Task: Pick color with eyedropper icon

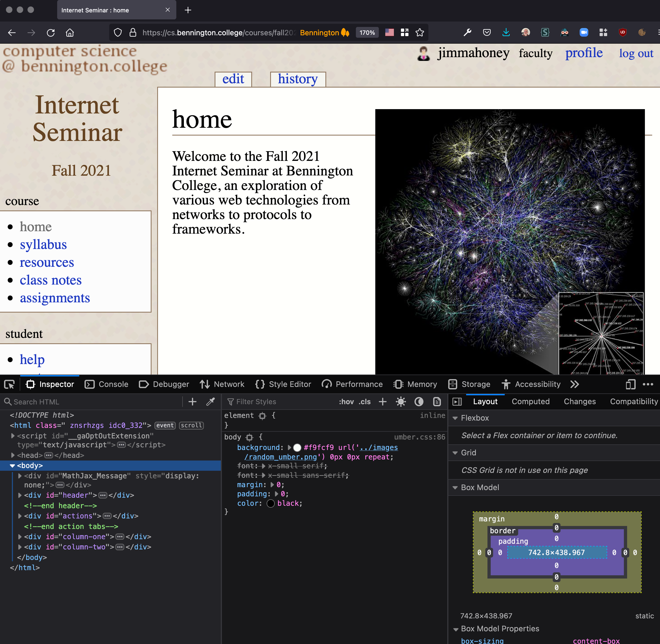Action: [211, 401]
